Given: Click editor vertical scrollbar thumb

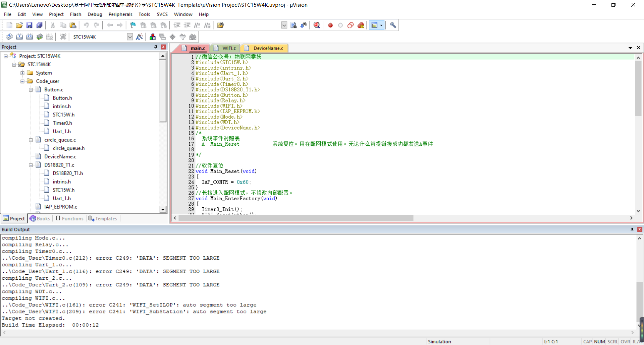Looking at the screenshot, I should coord(638,89).
